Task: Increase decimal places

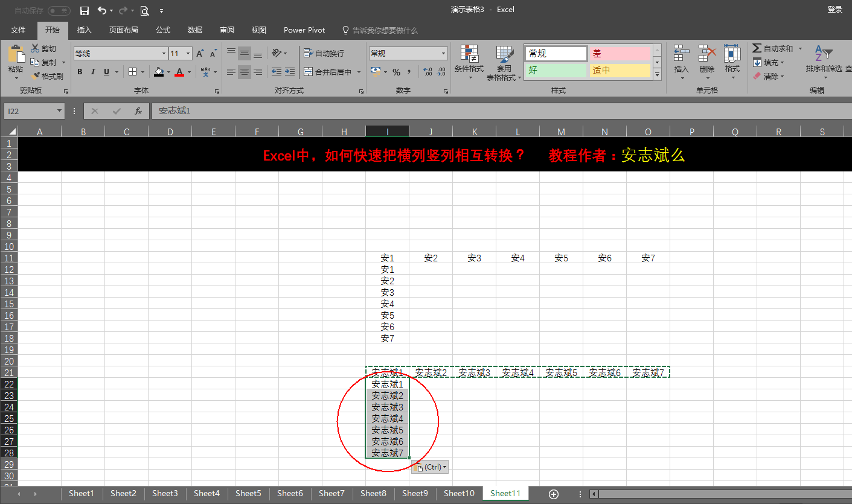Action: (x=428, y=72)
